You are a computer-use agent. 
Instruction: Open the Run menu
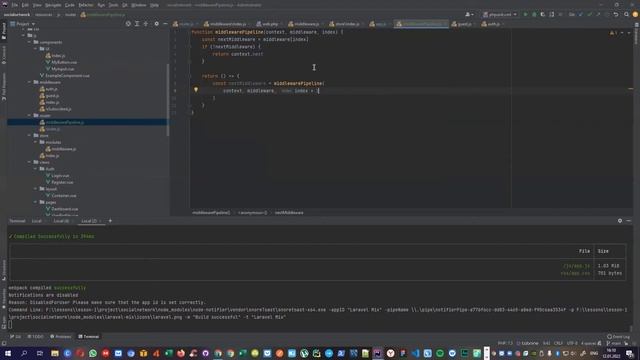(101, 5)
